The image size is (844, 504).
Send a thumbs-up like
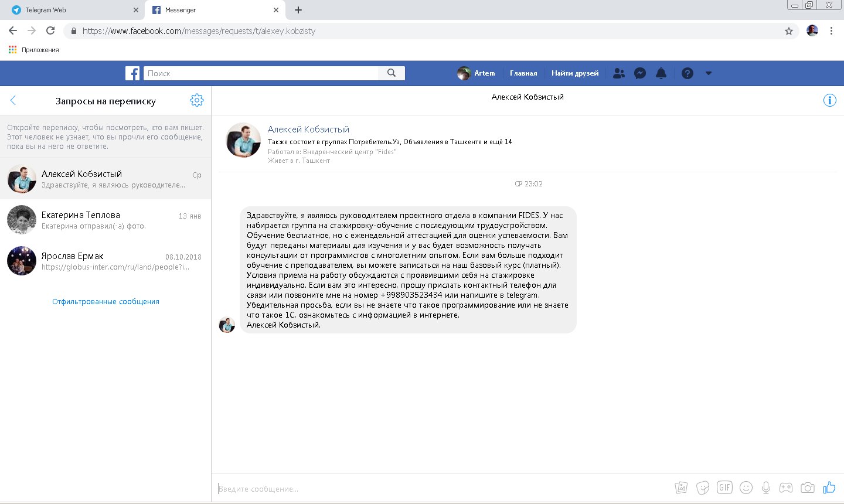click(x=829, y=488)
